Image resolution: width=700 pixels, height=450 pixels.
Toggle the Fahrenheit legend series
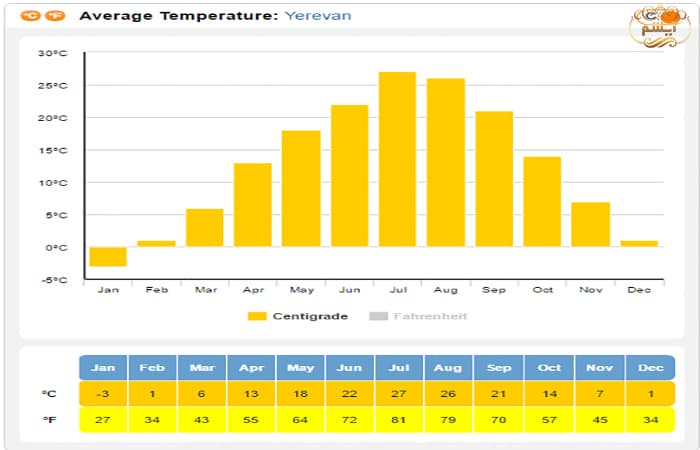pos(430,316)
